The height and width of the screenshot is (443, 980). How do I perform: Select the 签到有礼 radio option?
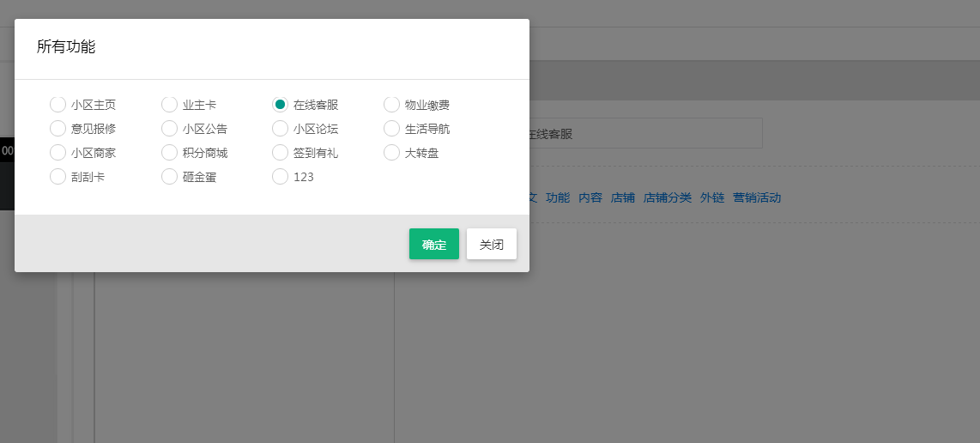pyautogui.click(x=280, y=153)
